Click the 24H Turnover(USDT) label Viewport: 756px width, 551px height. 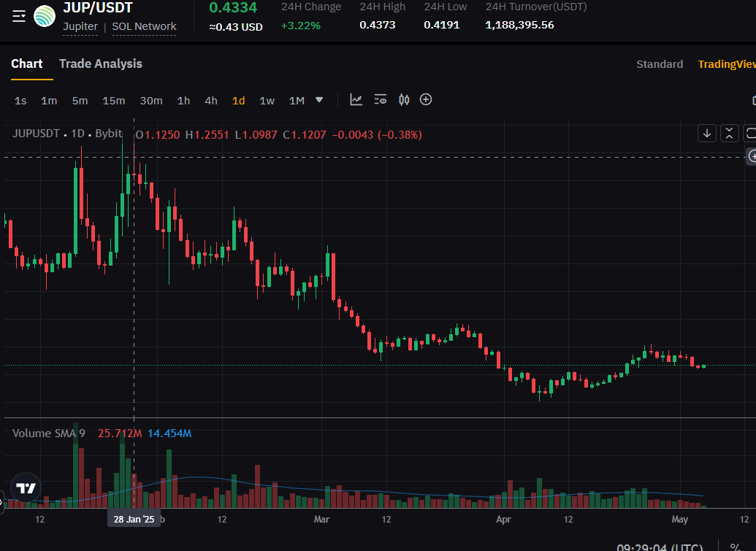coord(536,7)
